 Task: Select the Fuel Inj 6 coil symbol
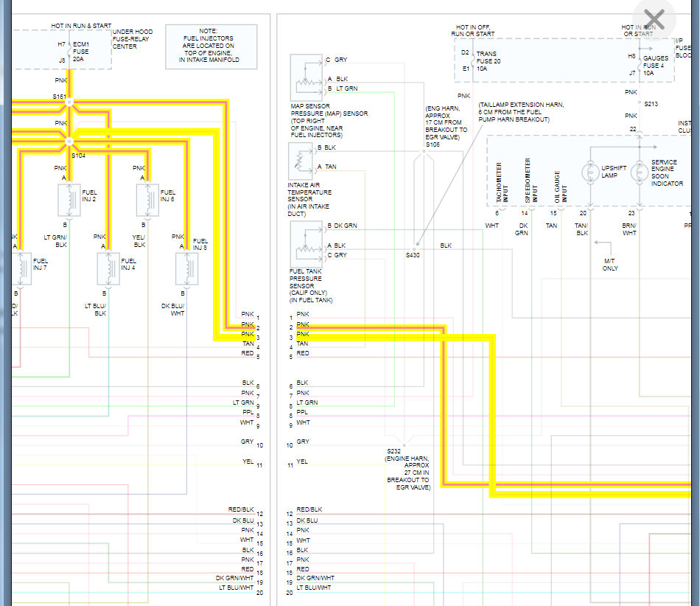pos(147,198)
